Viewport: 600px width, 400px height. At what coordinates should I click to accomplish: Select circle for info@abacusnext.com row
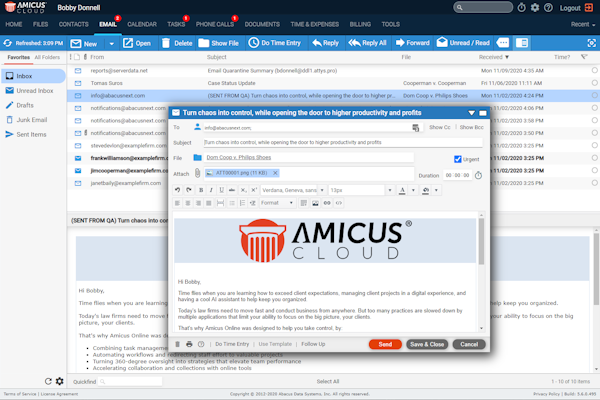[594, 95]
